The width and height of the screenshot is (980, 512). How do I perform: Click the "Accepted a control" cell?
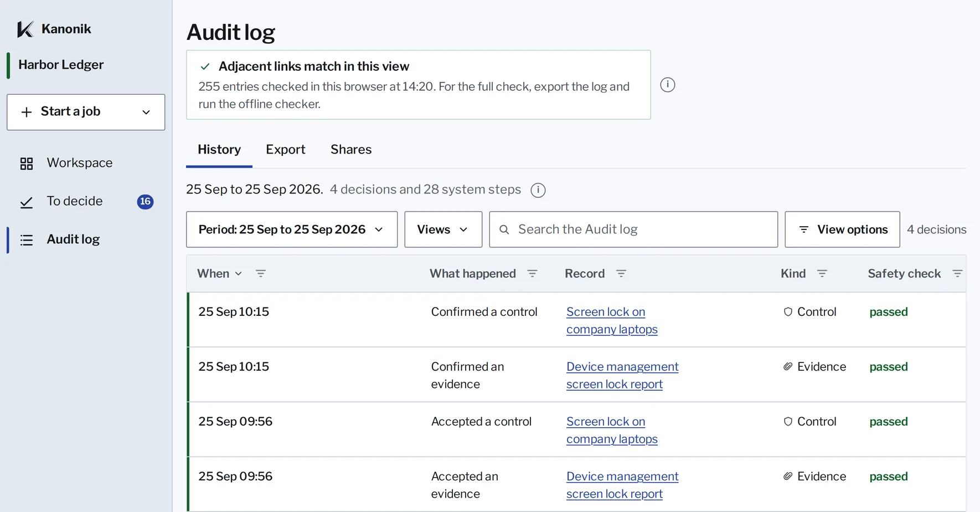[481, 422]
